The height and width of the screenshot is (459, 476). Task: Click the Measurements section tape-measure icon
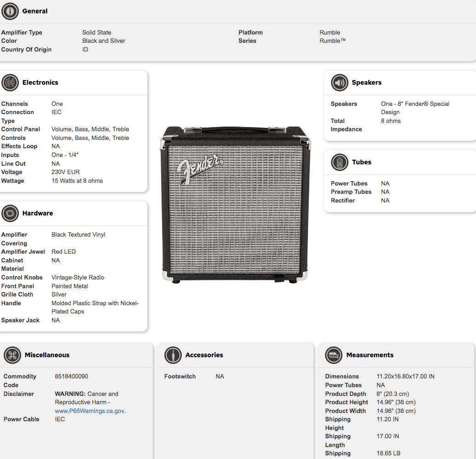click(x=334, y=355)
